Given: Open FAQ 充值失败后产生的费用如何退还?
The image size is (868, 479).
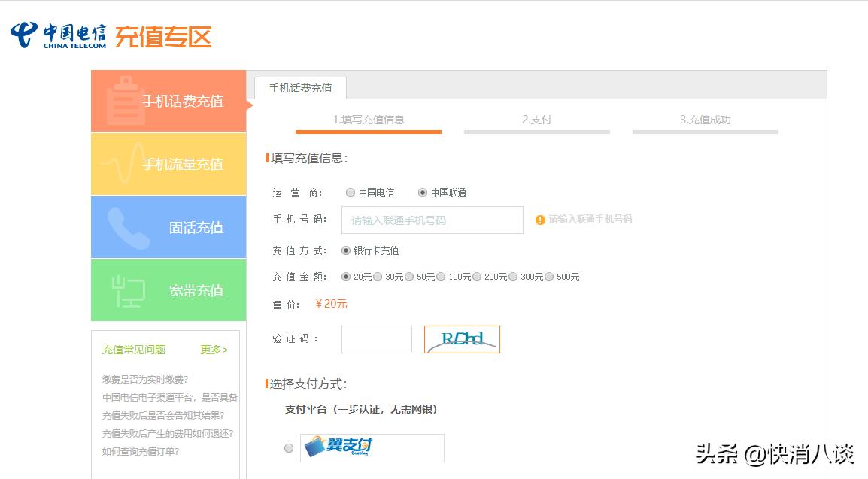Looking at the screenshot, I should [x=168, y=433].
